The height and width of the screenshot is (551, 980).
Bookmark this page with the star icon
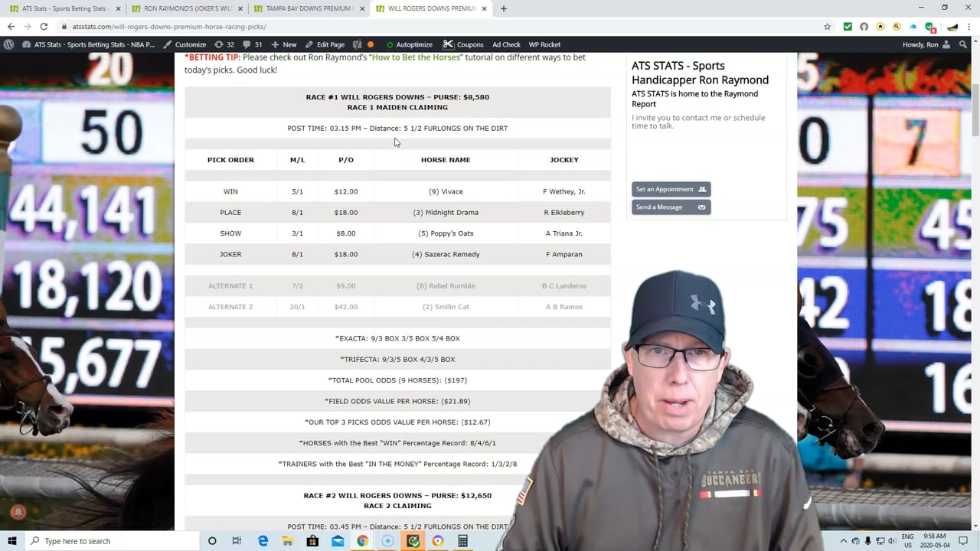pyautogui.click(x=827, y=26)
